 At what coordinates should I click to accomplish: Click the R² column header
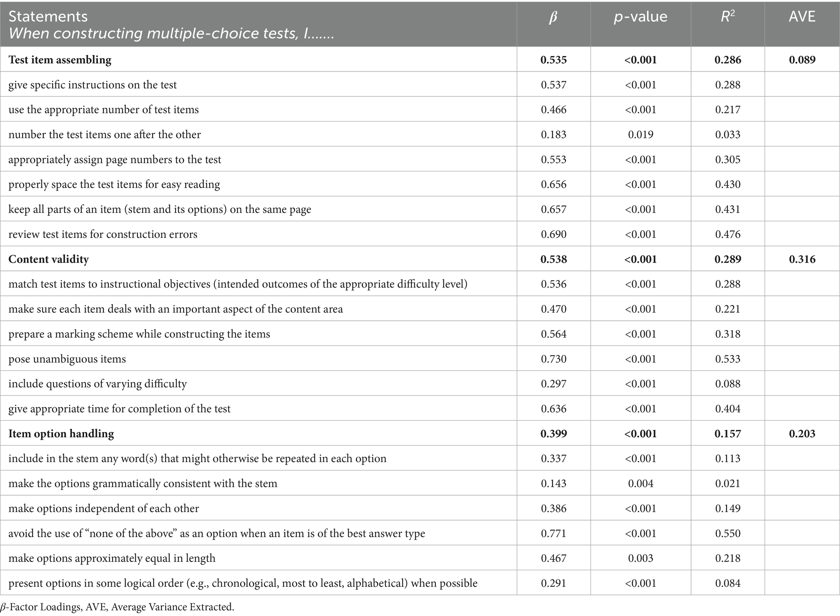point(727,17)
